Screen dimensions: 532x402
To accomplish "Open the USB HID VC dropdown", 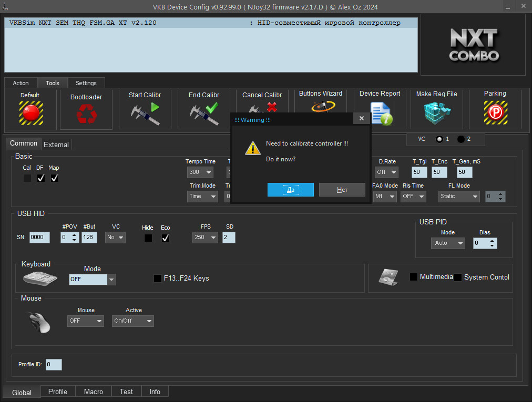I will click(x=115, y=237).
